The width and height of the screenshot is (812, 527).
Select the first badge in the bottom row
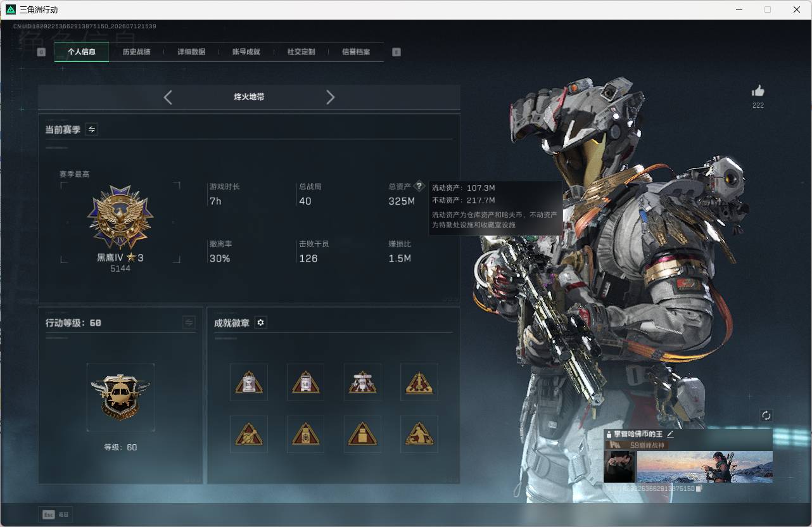[249, 434]
